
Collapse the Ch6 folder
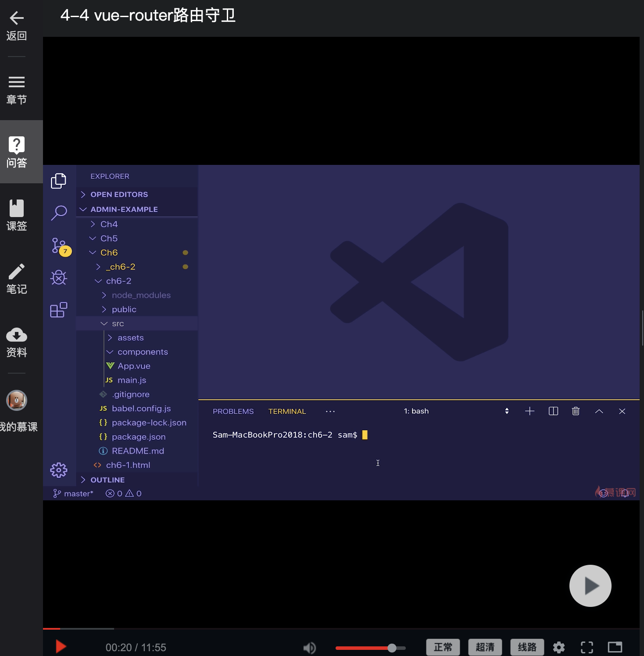pos(137,253)
